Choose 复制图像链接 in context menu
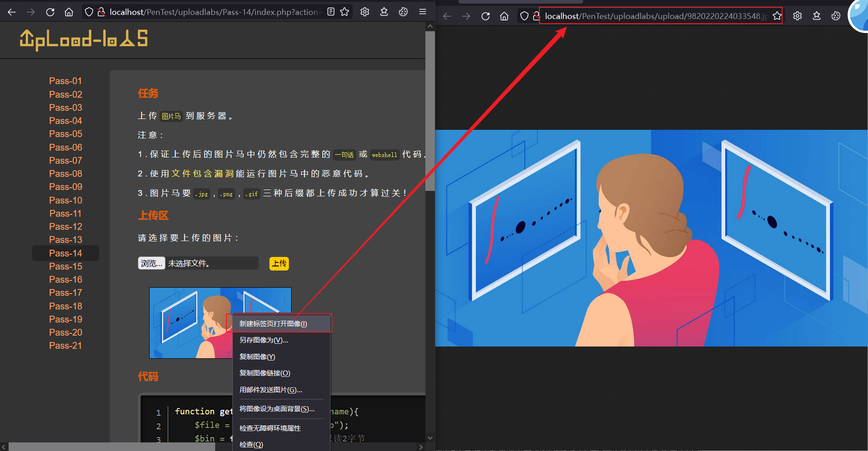This screenshot has width=868, height=451. coord(282,373)
